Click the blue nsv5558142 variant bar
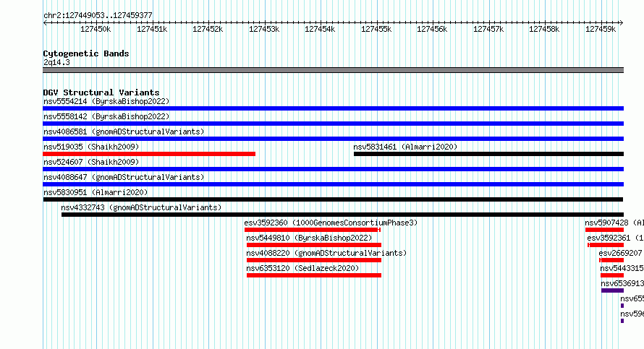The width and height of the screenshot is (644, 349). point(333,124)
